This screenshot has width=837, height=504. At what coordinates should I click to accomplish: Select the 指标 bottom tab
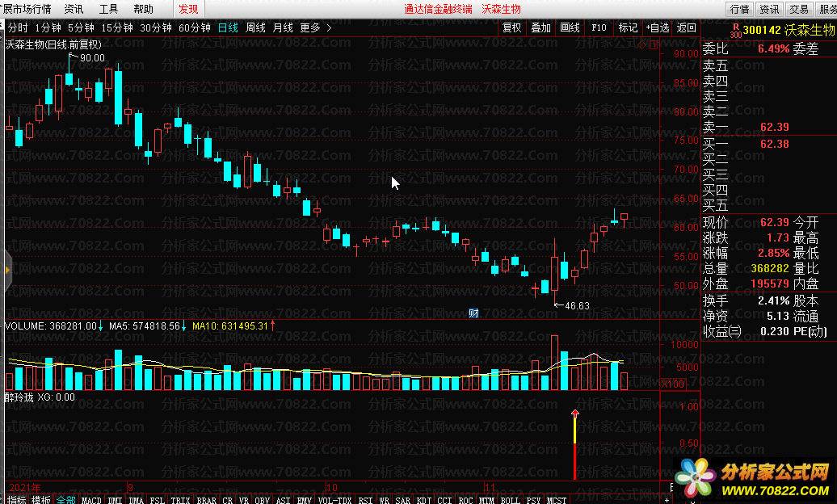coord(16,500)
